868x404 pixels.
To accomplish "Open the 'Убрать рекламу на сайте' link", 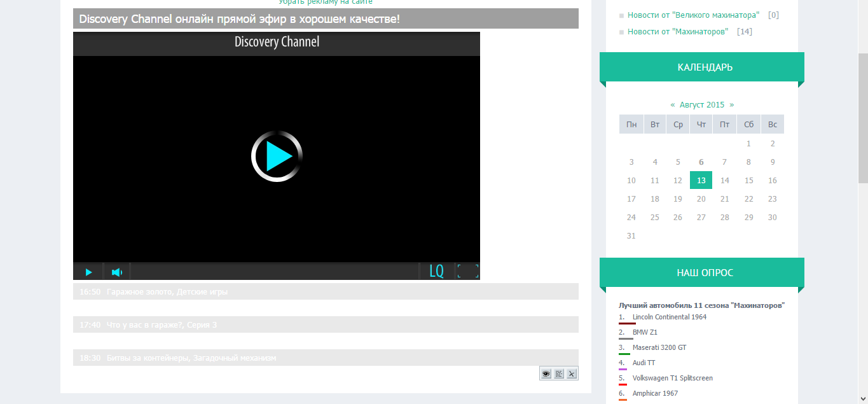I will [326, 3].
